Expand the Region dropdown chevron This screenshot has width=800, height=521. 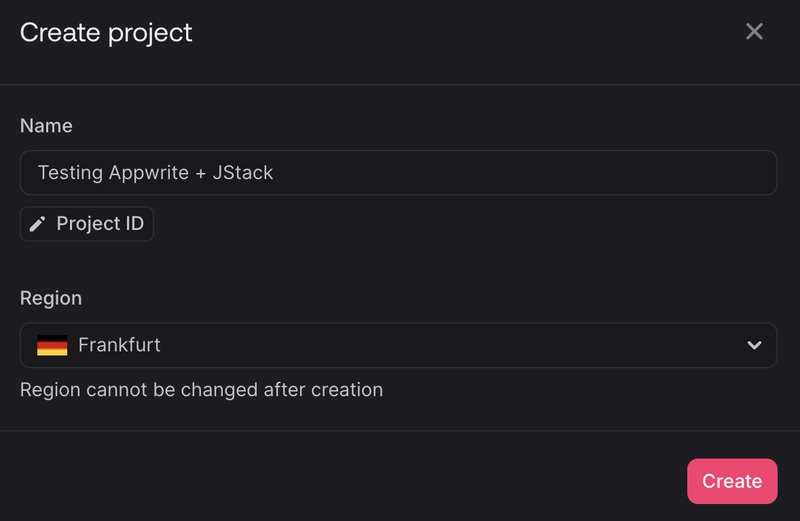[754, 345]
